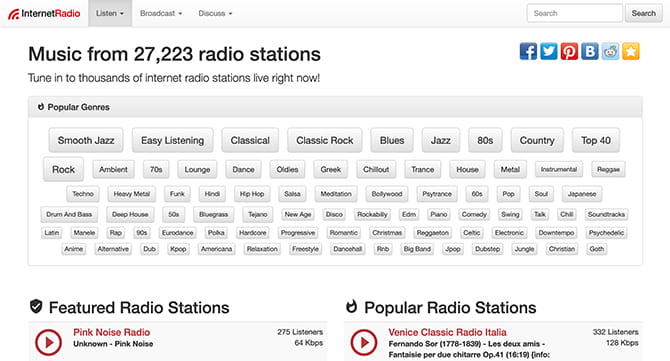The image size is (670, 361).
Task: Select the Reggae genre
Action: [608, 169]
